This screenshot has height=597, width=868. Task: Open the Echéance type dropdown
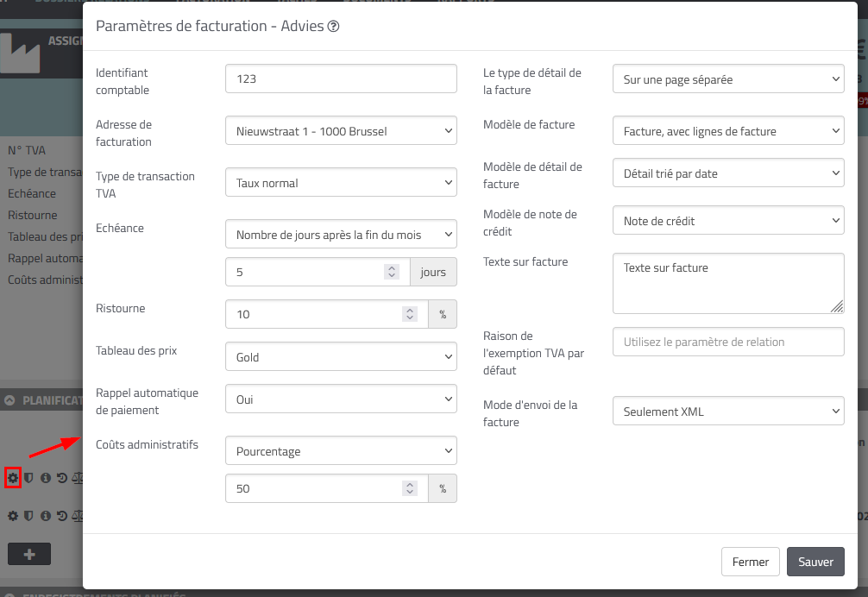341,234
